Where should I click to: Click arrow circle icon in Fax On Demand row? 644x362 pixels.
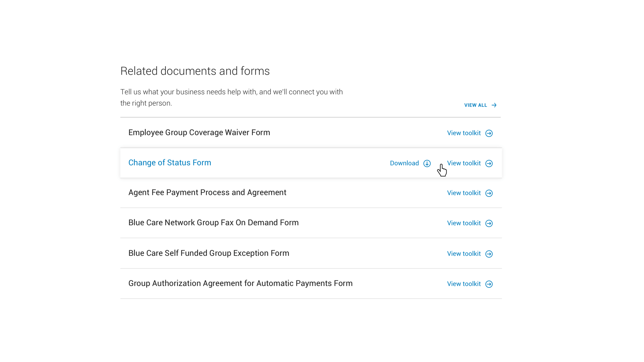(489, 223)
